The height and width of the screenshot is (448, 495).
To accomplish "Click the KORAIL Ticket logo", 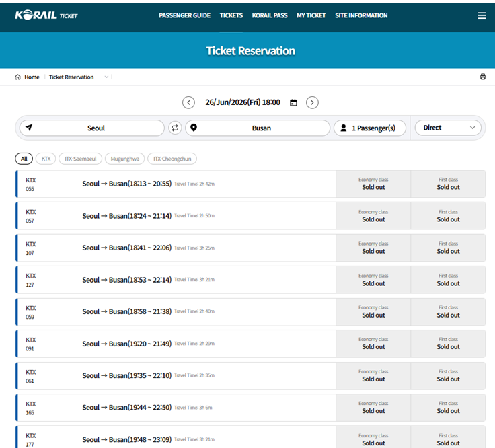I will (x=46, y=15).
